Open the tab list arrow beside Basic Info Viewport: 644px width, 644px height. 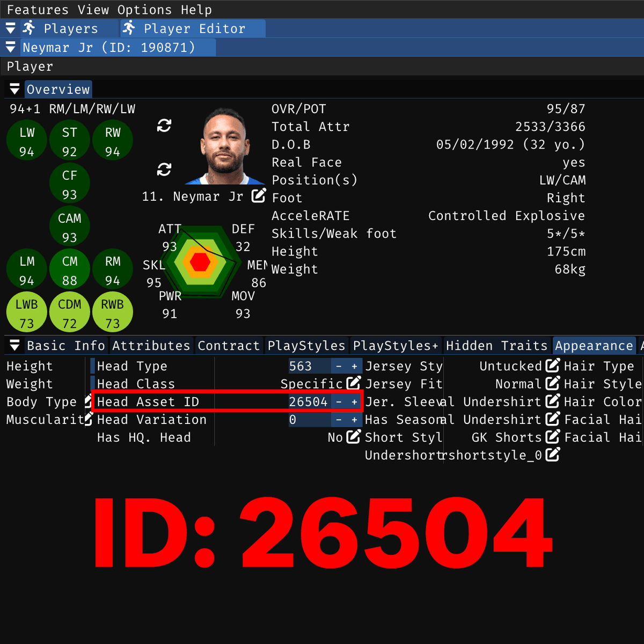point(14,346)
